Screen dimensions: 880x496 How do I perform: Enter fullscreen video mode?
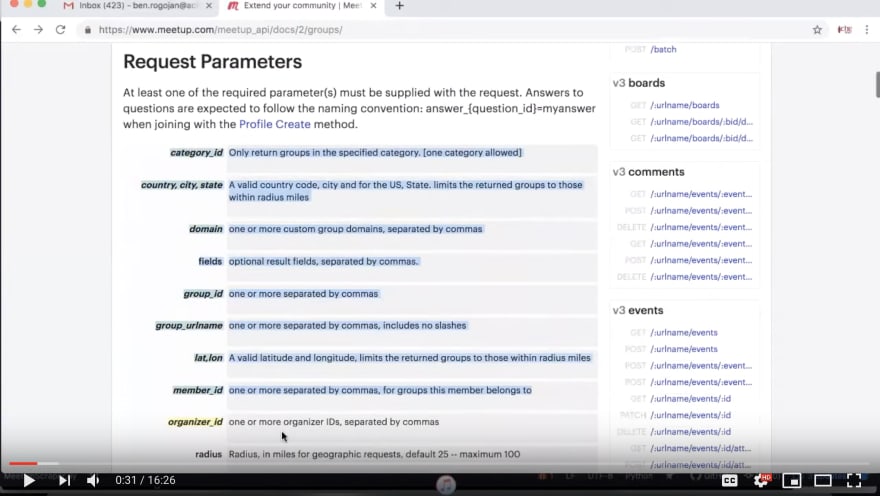(x=854, y=480)
